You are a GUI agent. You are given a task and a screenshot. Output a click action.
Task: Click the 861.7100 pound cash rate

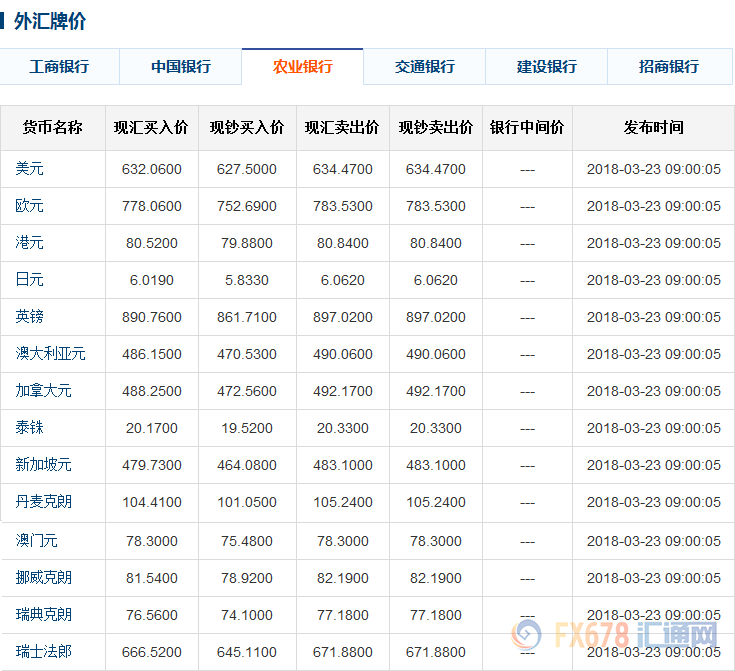point(247,317)
